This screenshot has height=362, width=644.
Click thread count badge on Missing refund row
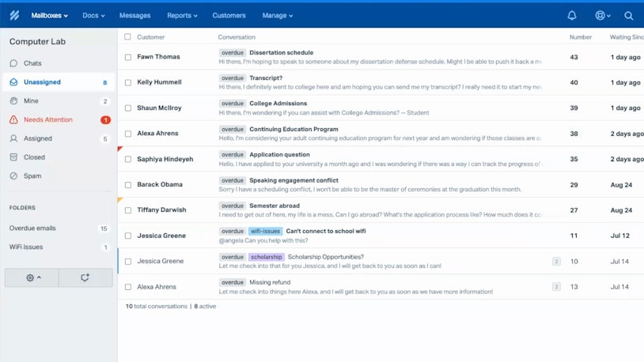tap(556, 287)
